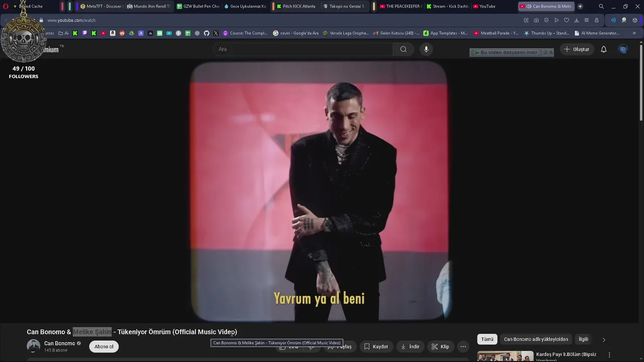Viewport: 644px width, 362px height.
Task: Open the YouTube icon bookmark
Action: tap(103, 33)
